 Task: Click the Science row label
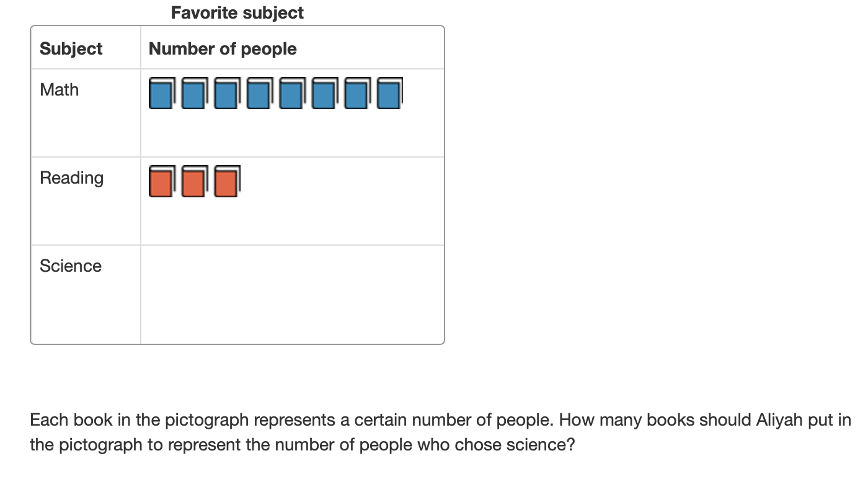click(71, 266)
